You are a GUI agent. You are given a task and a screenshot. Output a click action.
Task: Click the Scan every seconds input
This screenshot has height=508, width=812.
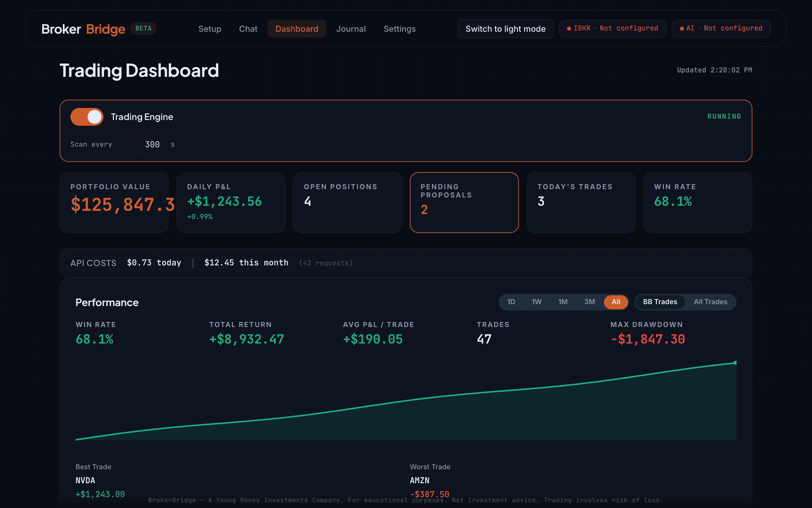tap(149, 145)
